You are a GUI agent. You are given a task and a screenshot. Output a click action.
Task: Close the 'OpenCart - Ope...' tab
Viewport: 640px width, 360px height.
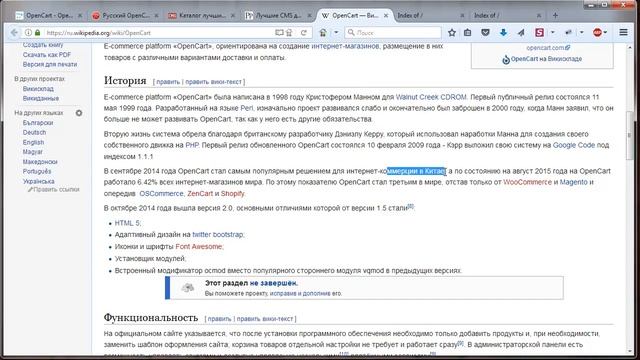pos(80,16)
